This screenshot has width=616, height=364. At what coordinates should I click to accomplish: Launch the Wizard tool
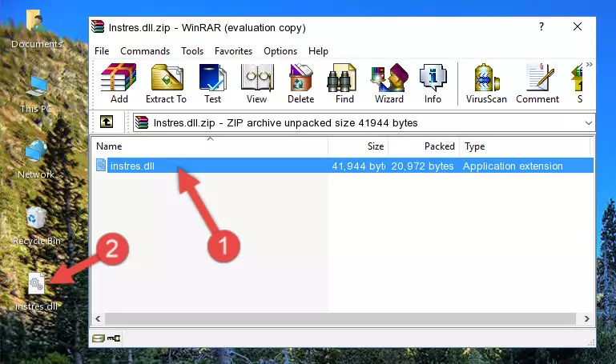click(389, 83)
